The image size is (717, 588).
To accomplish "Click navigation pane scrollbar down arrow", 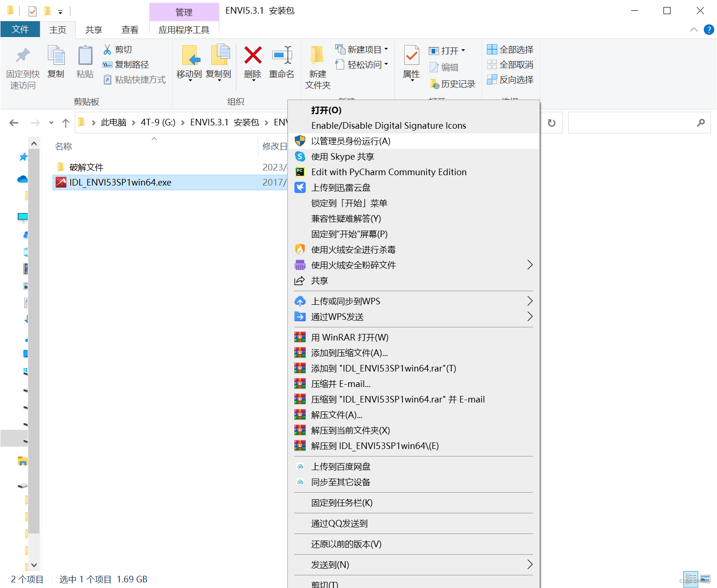I will (34, 565).
